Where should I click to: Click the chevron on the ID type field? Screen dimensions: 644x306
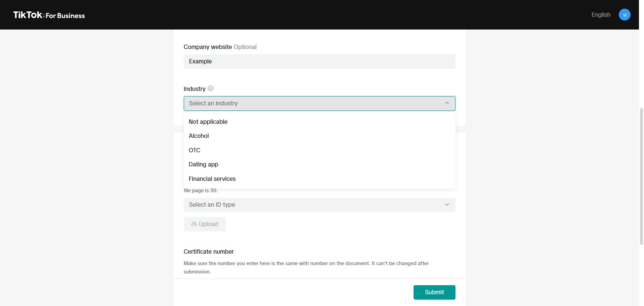(x=447, y=205)
